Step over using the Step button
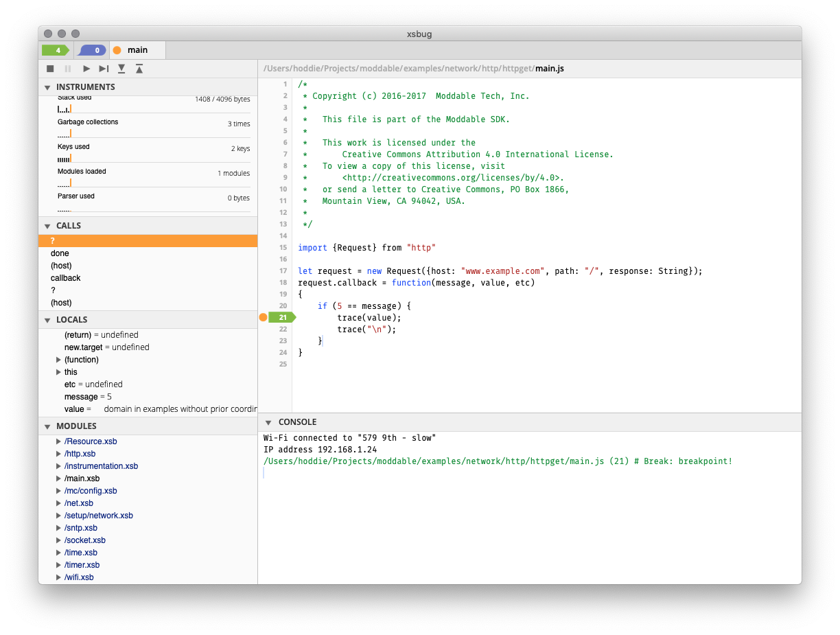This screenshot has width=840, height=635. pos(104,69)
